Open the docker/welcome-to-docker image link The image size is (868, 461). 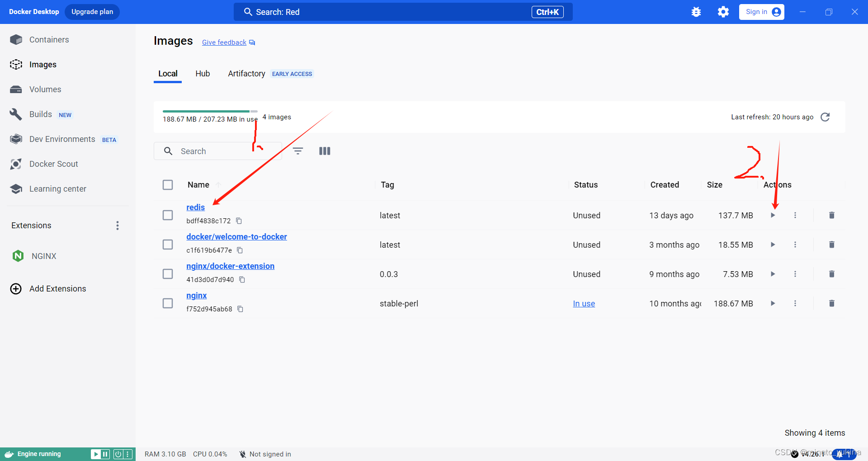237,237
